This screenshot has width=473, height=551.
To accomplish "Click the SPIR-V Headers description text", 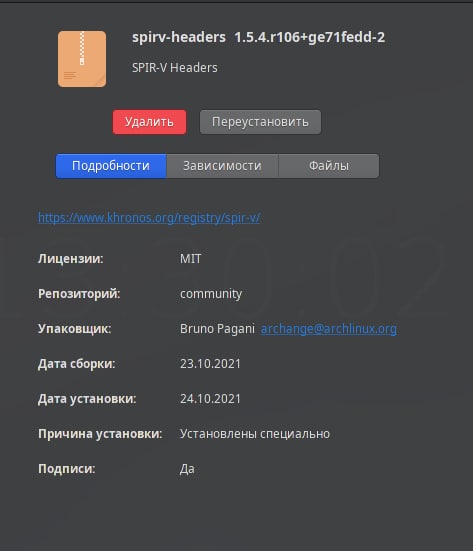I will pos(175,67).
